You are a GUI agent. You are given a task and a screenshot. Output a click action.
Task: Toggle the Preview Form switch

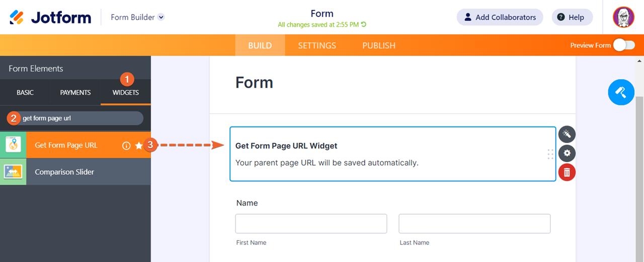pyautogui.click(x=623, y=45)
